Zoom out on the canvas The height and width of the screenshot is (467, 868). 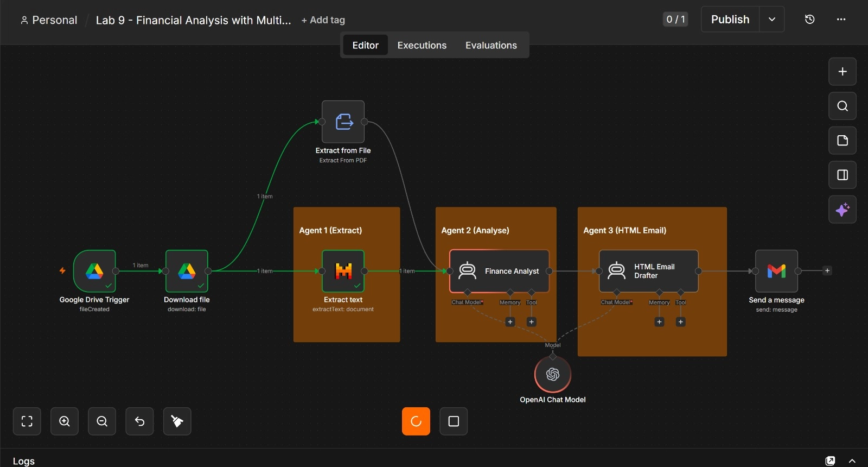tap(102, 421)
